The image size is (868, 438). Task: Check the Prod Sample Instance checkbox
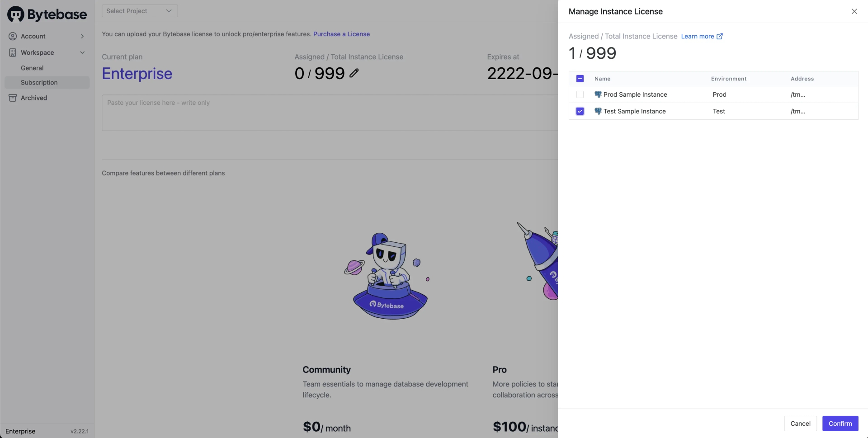click(580, 94)
